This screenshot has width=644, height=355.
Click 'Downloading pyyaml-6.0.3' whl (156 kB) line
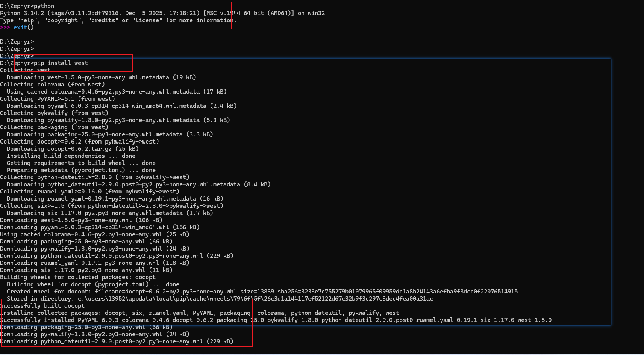tap(100, 227)
